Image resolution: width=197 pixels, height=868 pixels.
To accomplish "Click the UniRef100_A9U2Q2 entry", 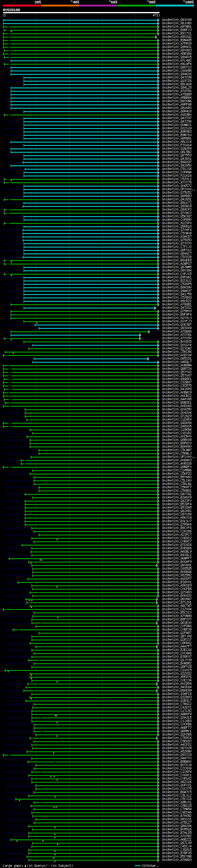I will [x=177, y=37].
